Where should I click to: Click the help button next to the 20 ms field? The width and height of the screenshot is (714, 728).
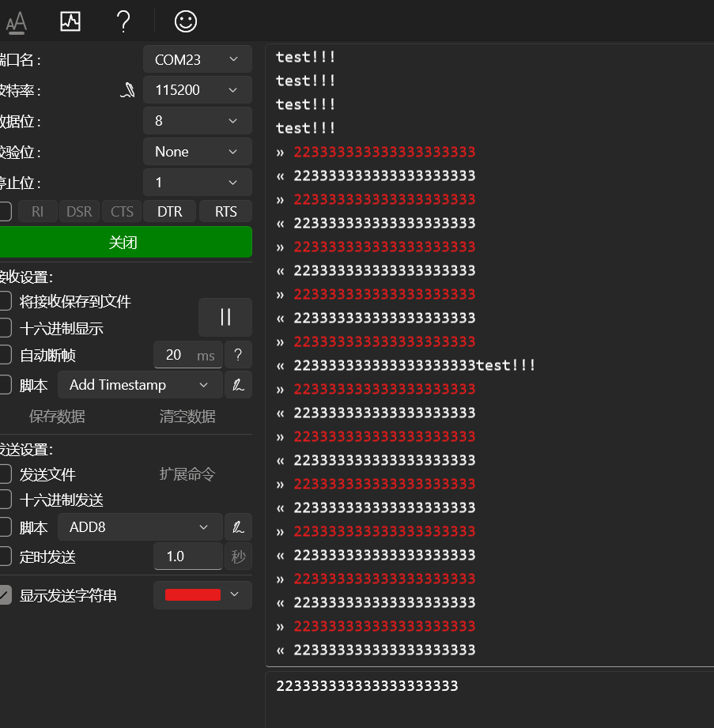click(238, 355)
